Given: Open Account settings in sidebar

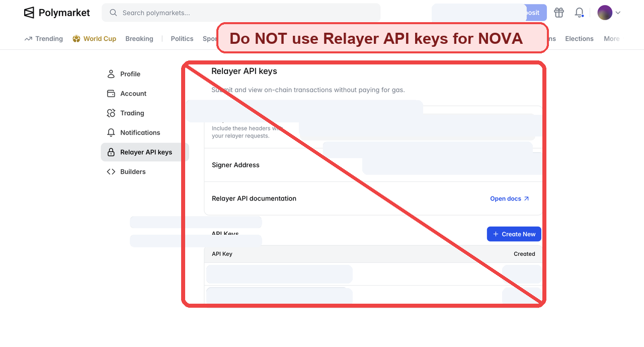Looking at the screenshot, I should (145, 94).
